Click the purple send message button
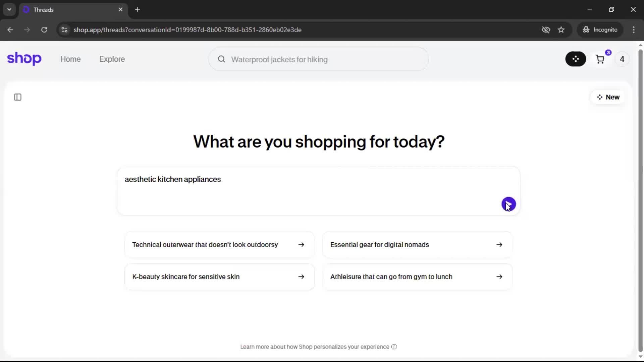The width and height of the screenshot is (644, 362). (x=508, y=204)
